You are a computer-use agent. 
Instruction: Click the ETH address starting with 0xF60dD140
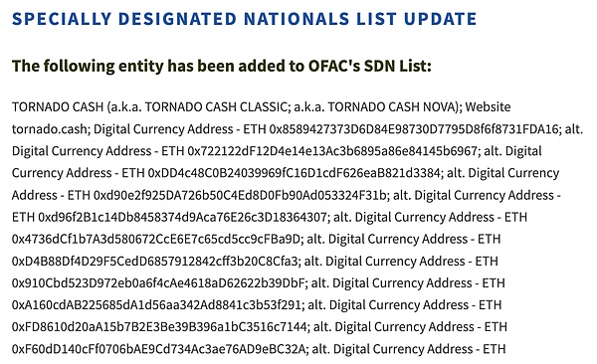click(158, 349)
